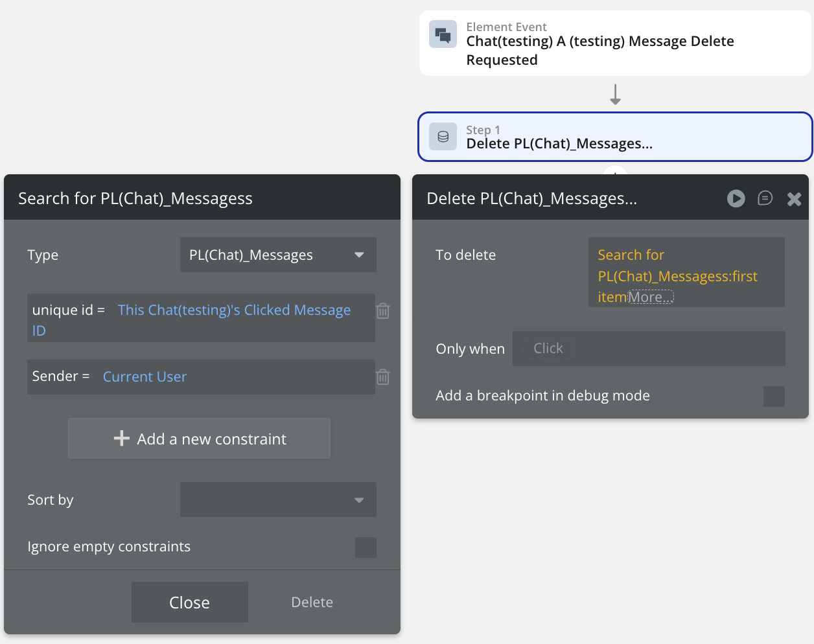Screen dimensions: 814x644
Task: Enable Ignore empty constraints checkbox
Action: [366, 547]
